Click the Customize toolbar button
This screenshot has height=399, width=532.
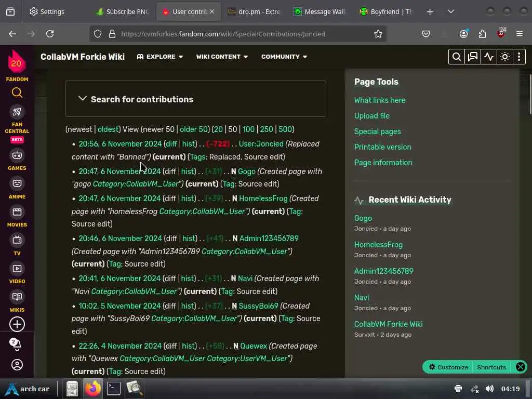coord(448,367)
